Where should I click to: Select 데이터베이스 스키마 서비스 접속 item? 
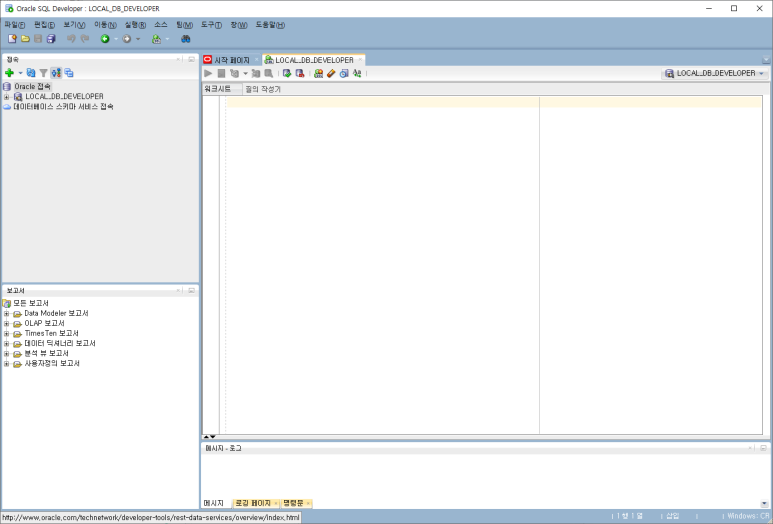pos(63,106)
